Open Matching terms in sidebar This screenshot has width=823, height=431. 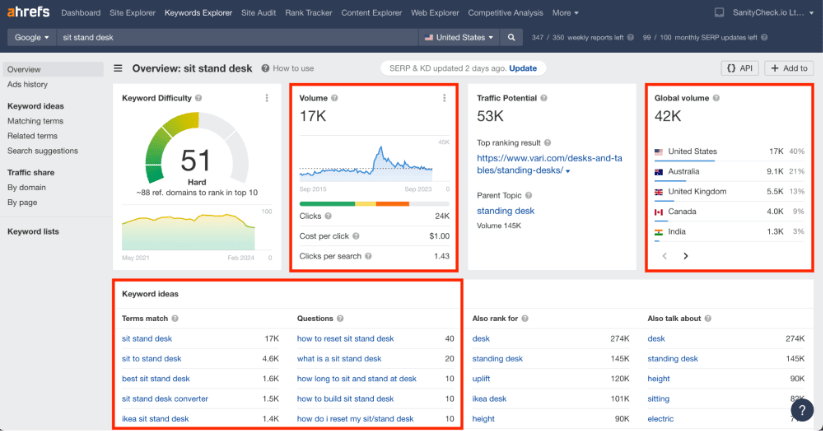pos(35,121)
